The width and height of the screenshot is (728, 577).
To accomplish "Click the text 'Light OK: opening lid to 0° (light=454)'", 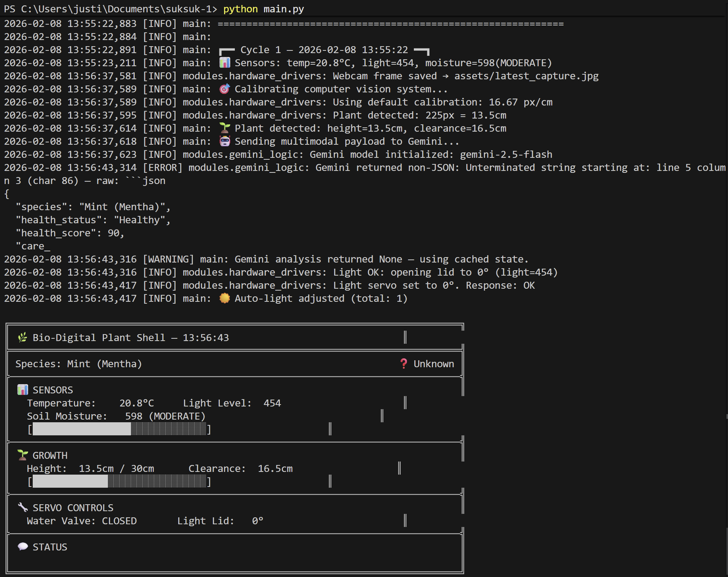I will coord(445,272).
